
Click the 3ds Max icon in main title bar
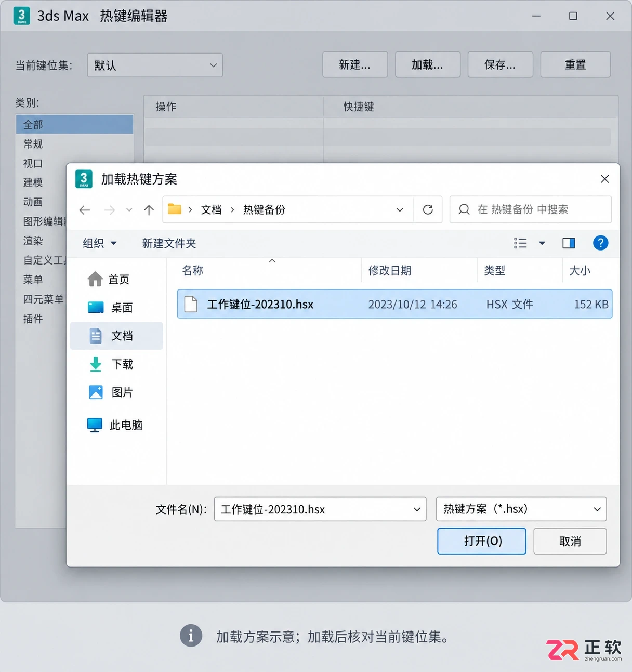tap(21, 16)
